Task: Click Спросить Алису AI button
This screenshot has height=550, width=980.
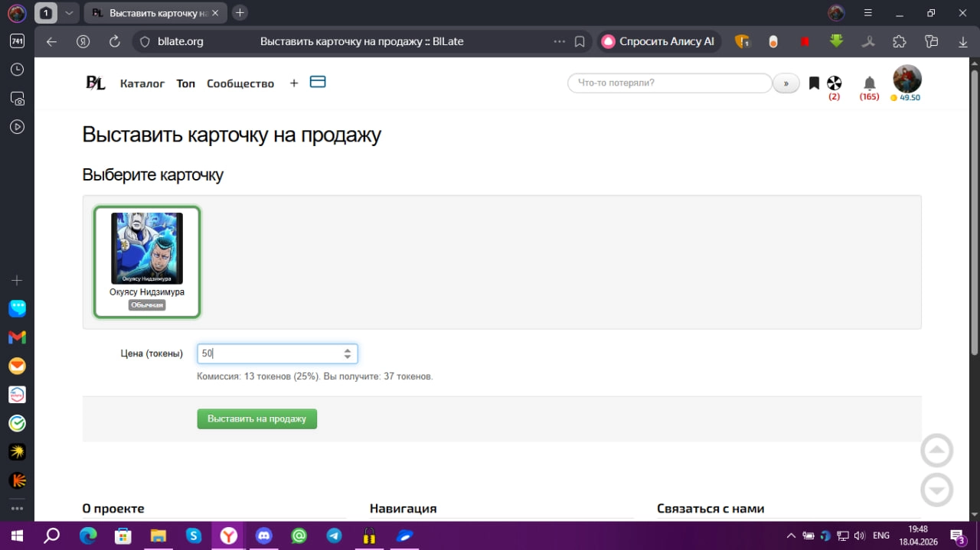Action: [659, 42]
